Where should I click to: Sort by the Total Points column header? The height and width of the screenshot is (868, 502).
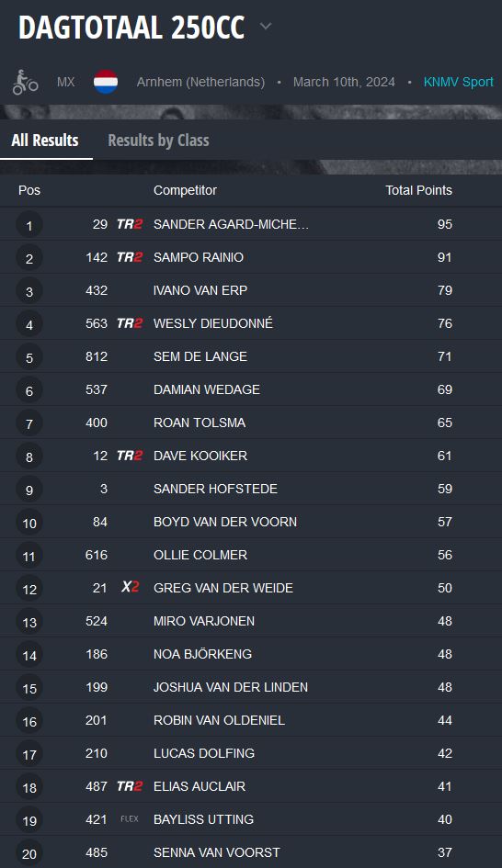[419, 190]
